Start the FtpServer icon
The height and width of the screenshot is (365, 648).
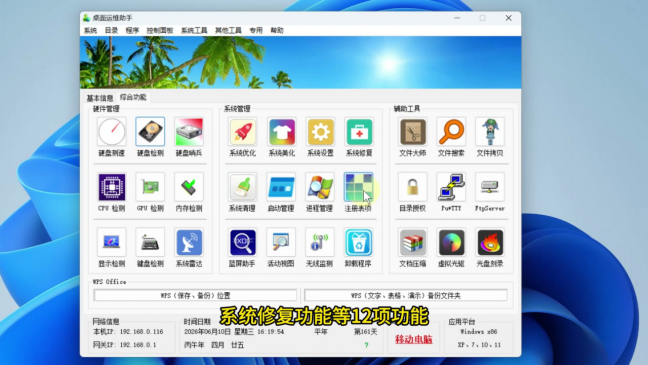click(x=490, y=187)
